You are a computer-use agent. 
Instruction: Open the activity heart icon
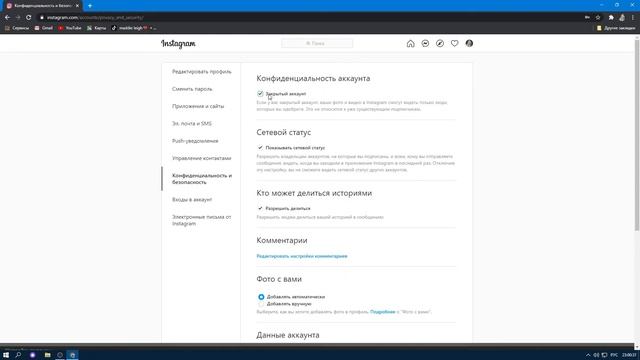coord(454,44)
